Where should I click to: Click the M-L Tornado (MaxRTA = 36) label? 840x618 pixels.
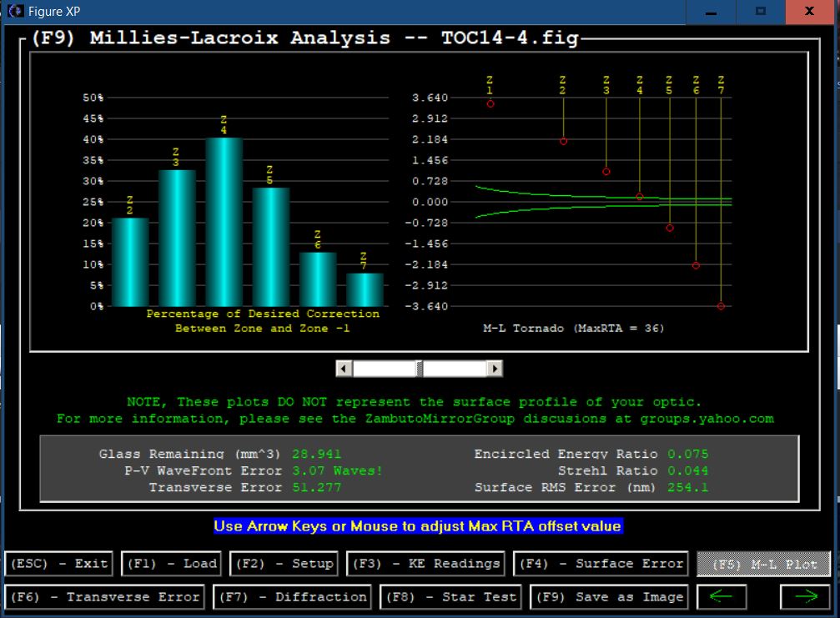click(573, 329)
